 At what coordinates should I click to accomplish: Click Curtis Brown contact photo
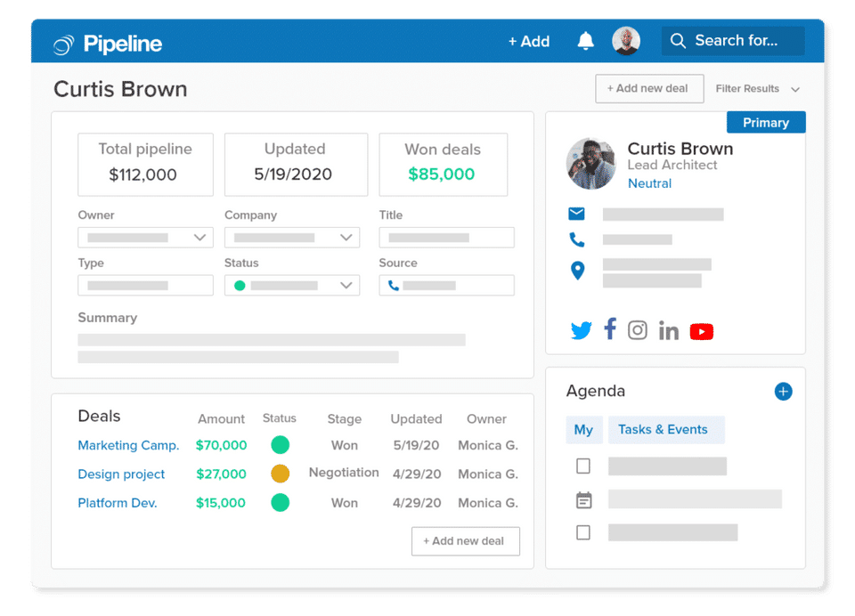pyautogui.click(x=590, y=164)
